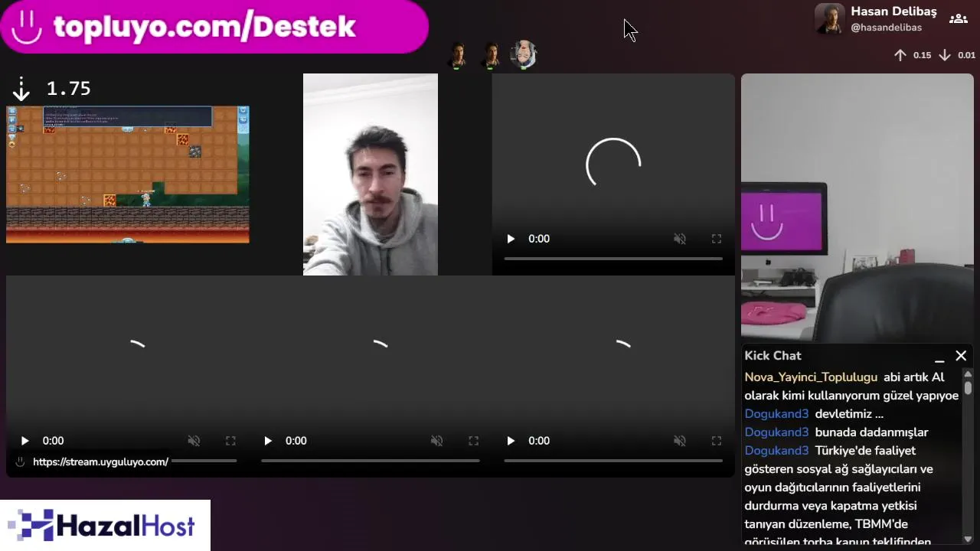Open the participants list icon
This screenshot has height=551, width=980.
click(959, 19)
